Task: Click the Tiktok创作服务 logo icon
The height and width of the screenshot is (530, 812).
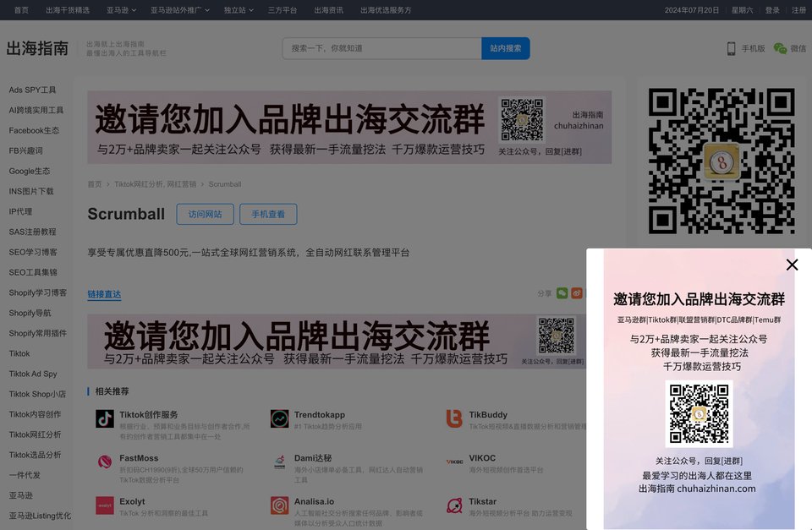Action: point(105,418)
